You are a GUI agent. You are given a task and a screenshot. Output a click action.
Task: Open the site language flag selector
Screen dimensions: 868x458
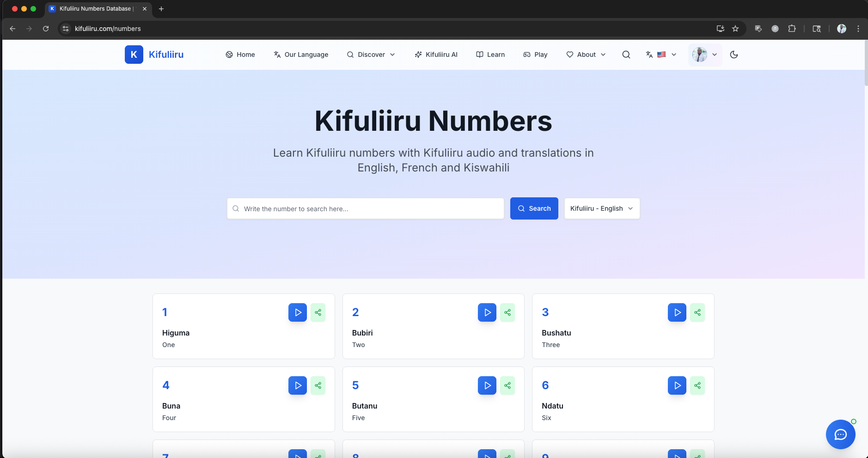[x=661, y=55]
